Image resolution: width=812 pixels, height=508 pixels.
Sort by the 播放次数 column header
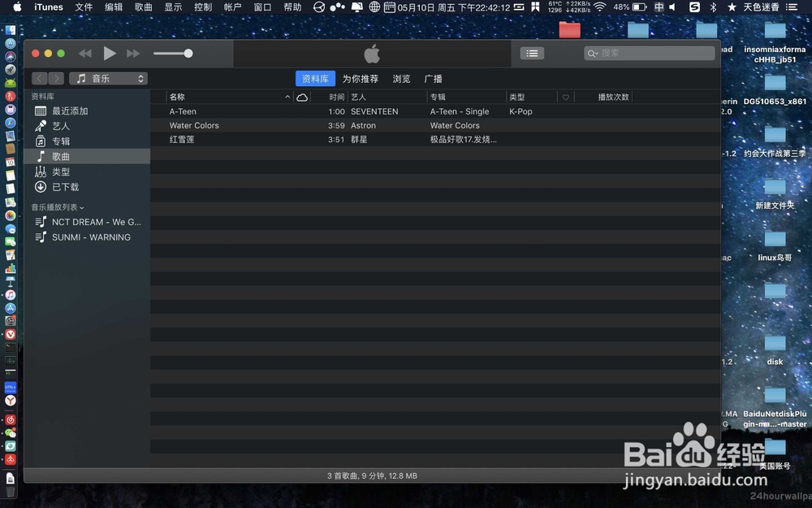click(604, 97)
